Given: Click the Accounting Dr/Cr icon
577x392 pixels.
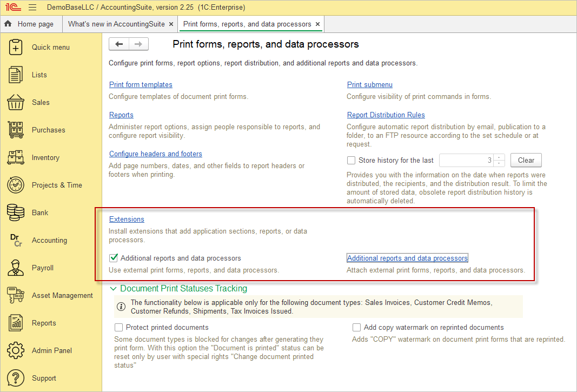Looking at the screenshot, I should click(x=16, y=240).
